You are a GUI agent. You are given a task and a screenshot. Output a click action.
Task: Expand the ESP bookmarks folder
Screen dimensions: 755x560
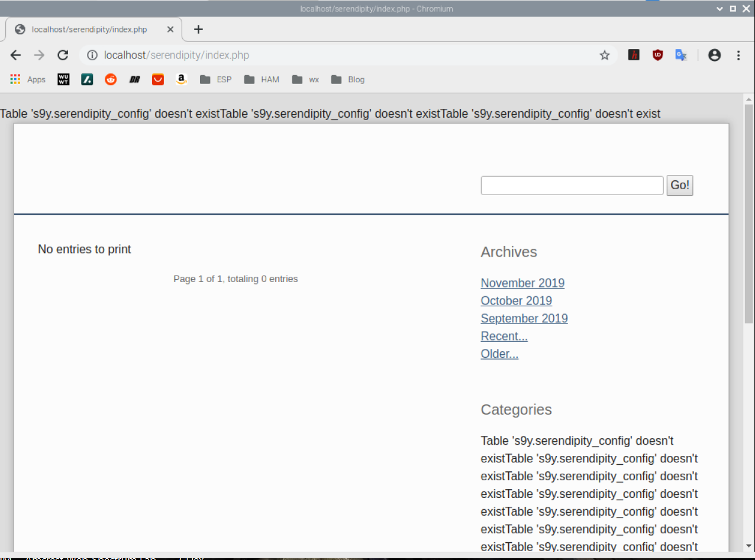click(216, 79)
